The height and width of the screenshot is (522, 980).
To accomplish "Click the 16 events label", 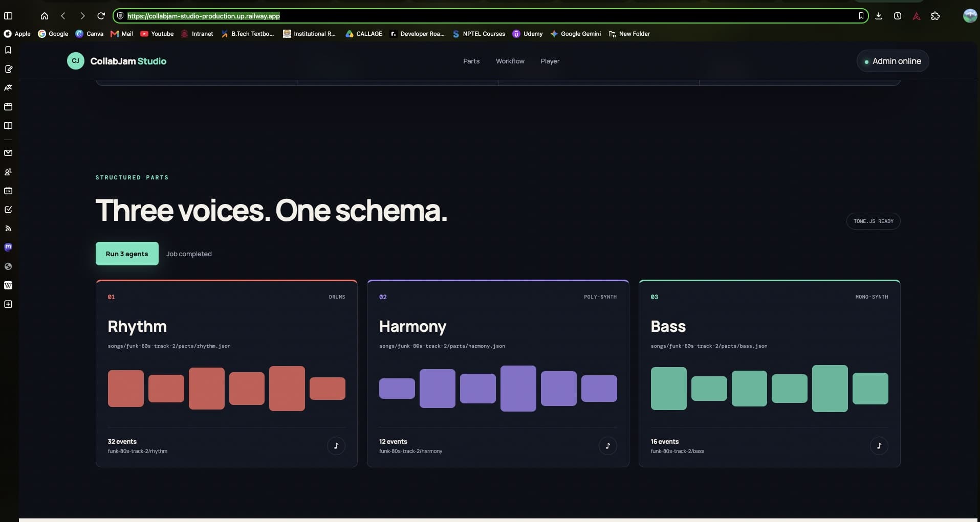I will [664, 442].
